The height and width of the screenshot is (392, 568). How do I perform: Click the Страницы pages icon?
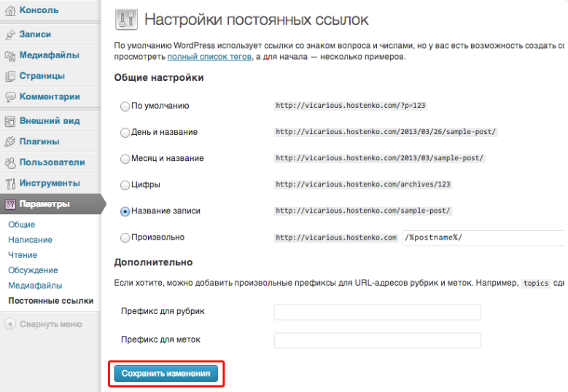coord(10,76)
